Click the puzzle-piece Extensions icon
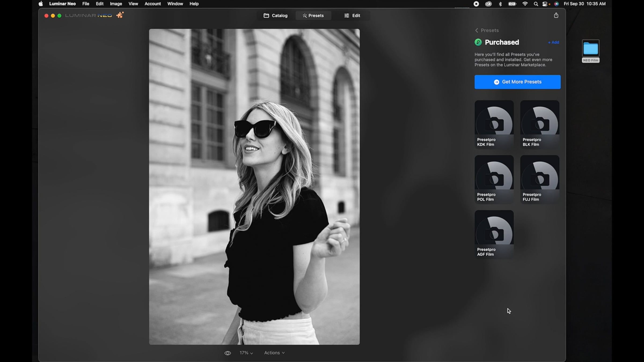 [120, 15]
